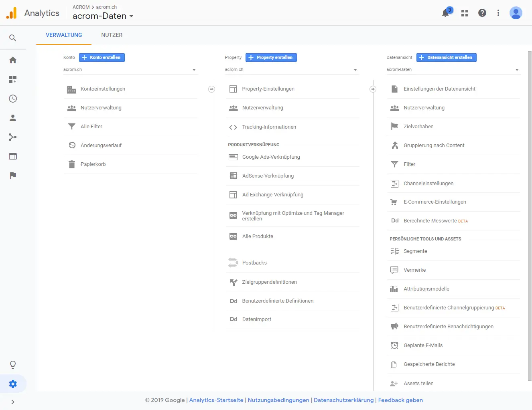Open the Customization panel icon
The width and height of the screenshot is (532, 410).
tap(12, 79)
